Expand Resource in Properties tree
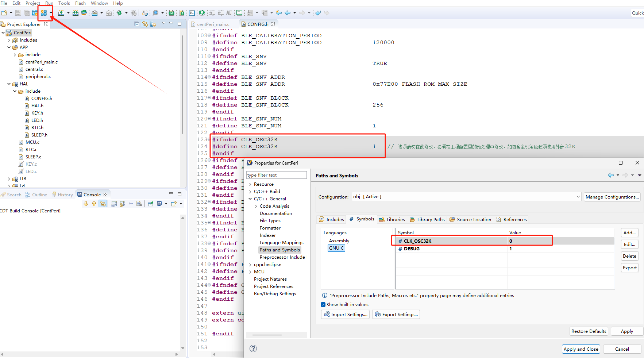Image resolution: width=644 pixels, height=358 pixels. pos(250,184)
